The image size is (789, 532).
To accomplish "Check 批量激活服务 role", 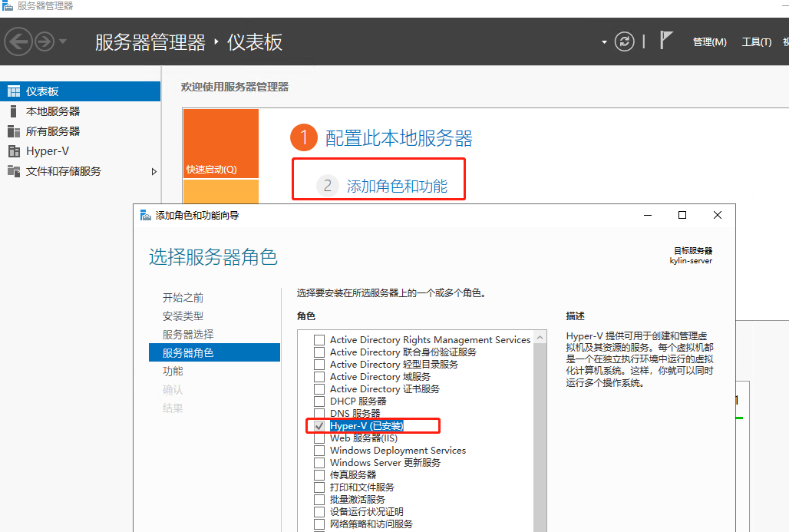I will [x=319, y=499].
